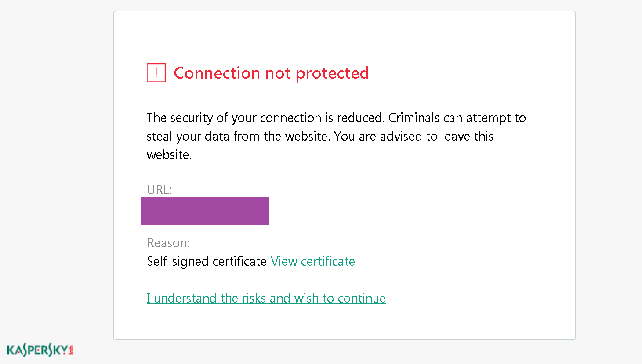The height and width of the screenshot is (364, 642).
Task: Click the red exclamation warning icon
Action: click(x=156, y=72)
